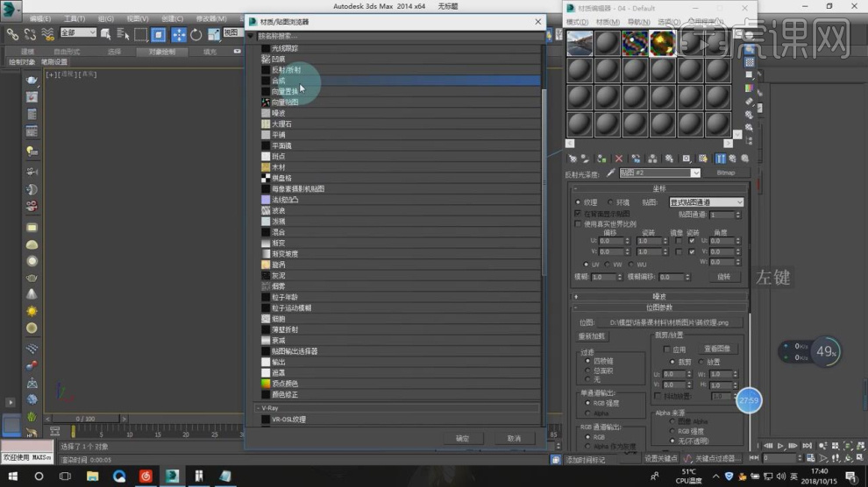The image size is (868, 487).
Task: Open the 全部 selection filter dropdown
Action: pos(78,32)
